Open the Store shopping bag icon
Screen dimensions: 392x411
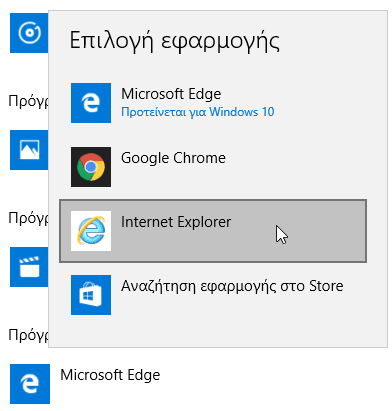(x=91, y=295)
